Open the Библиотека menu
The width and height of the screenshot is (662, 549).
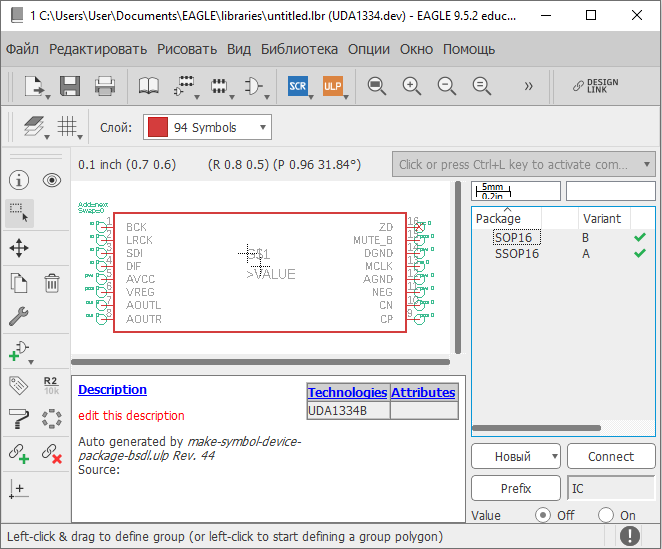299,49
